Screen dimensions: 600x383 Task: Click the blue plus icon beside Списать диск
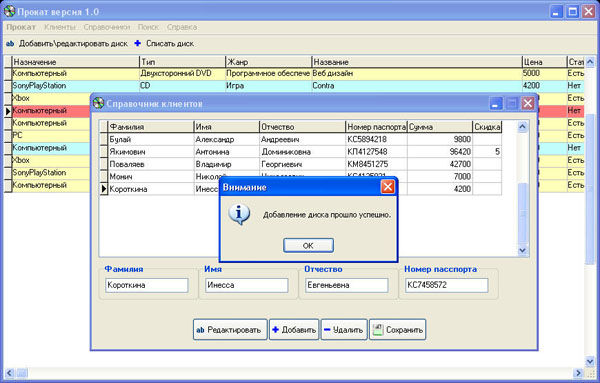tap(137, 43)
